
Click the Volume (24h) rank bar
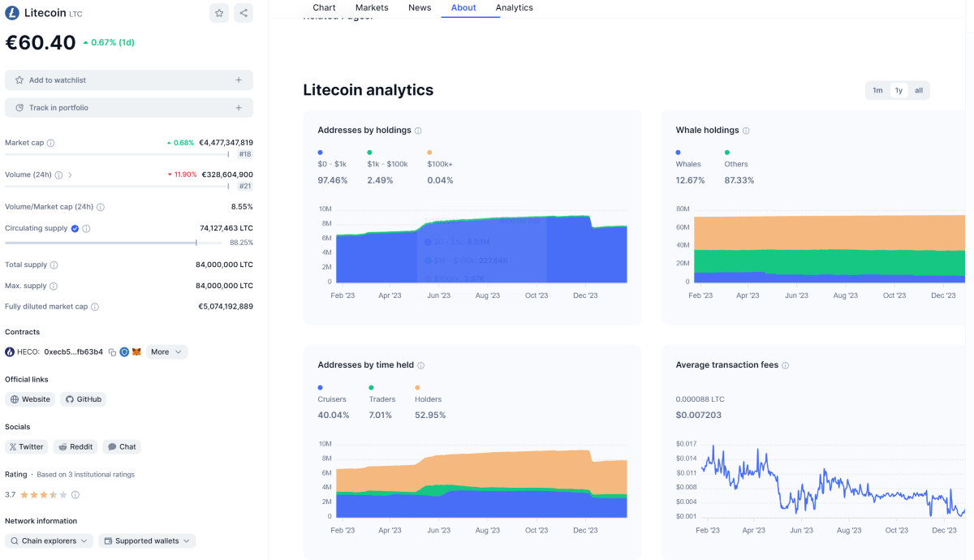(117, 187)
